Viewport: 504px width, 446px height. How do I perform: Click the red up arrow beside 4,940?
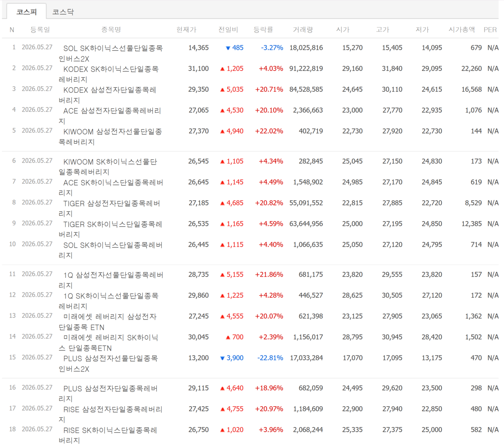(x=222, y=131)
